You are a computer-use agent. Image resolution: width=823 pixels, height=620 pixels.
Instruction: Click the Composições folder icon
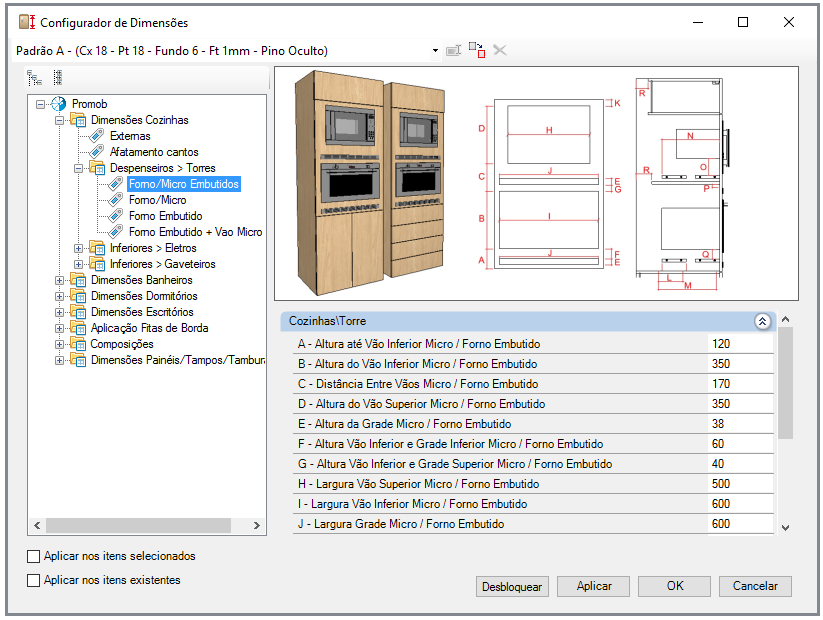point(78,344)
